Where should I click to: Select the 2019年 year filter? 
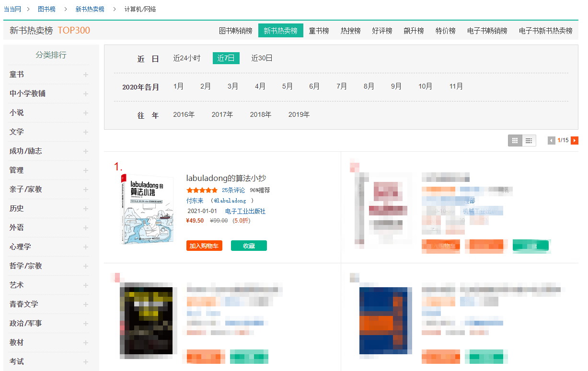click(299, 115)
